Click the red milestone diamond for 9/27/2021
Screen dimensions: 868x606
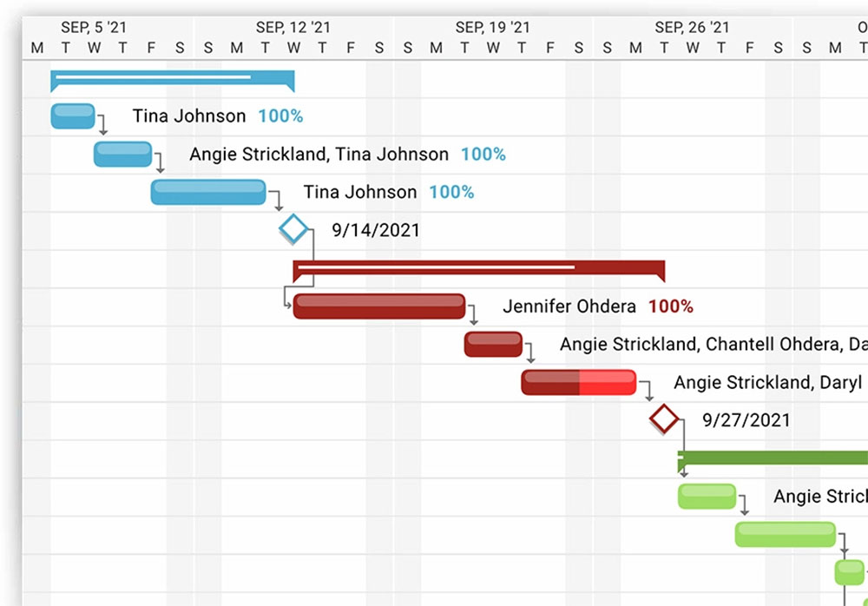pos(664,418)
